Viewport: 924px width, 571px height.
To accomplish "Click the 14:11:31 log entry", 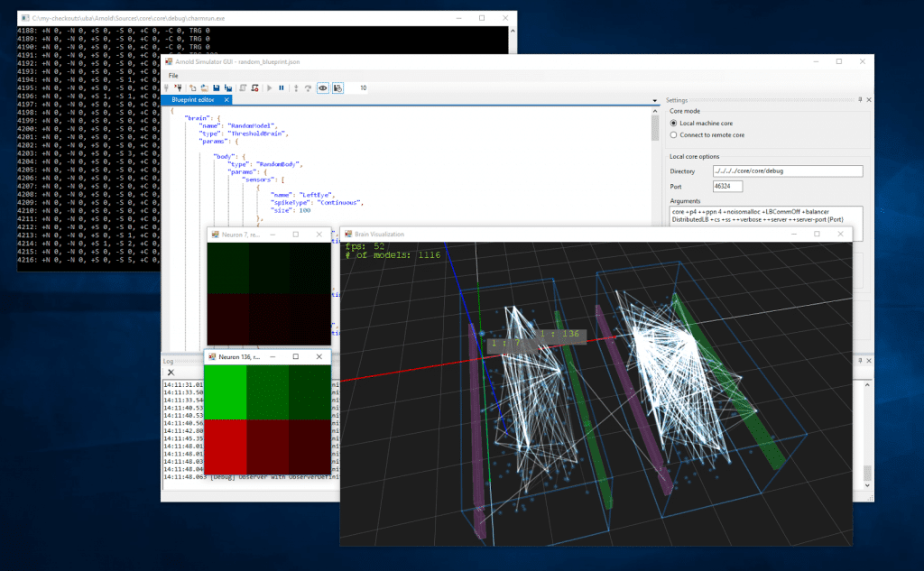I will 183,385.
